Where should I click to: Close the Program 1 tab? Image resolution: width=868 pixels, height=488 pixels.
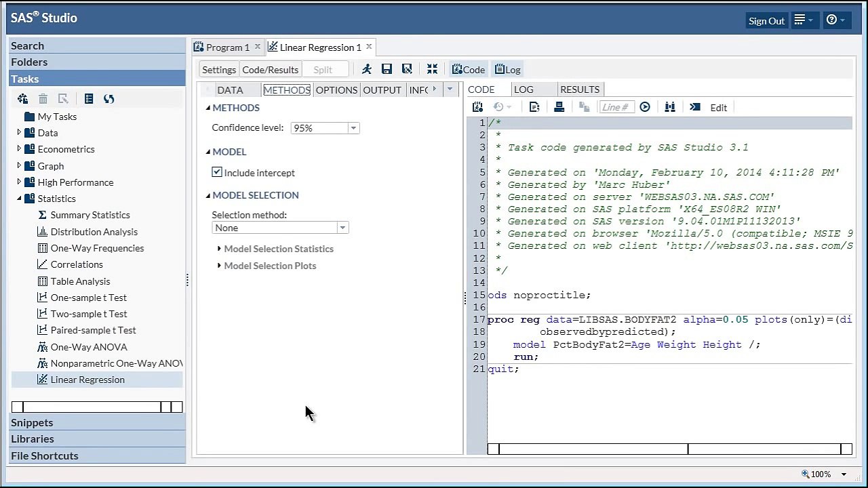(258, 47)
